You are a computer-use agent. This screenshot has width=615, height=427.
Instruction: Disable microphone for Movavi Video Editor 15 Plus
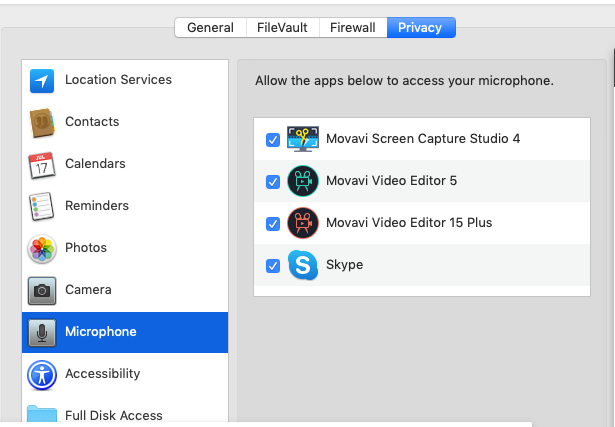273,223
